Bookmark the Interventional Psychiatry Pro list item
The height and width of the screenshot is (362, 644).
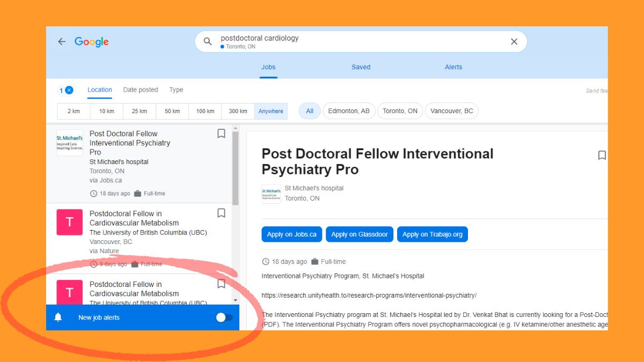221,134
